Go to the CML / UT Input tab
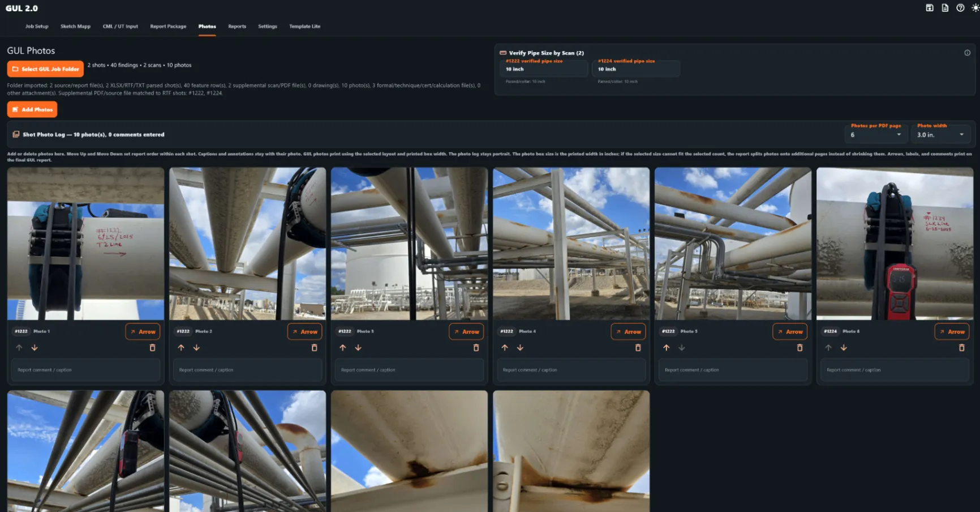This screenshot has height=512, width=980. coord(120,27)
